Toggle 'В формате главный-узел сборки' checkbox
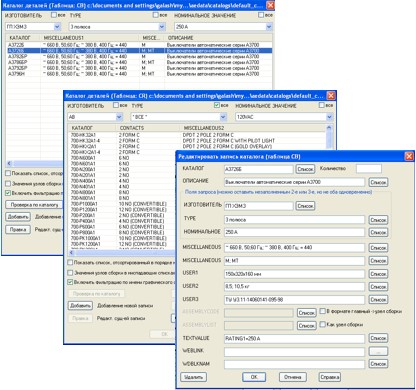Image resolution: width=416 pixels, height=390 pixels. (x=322, y=311)
